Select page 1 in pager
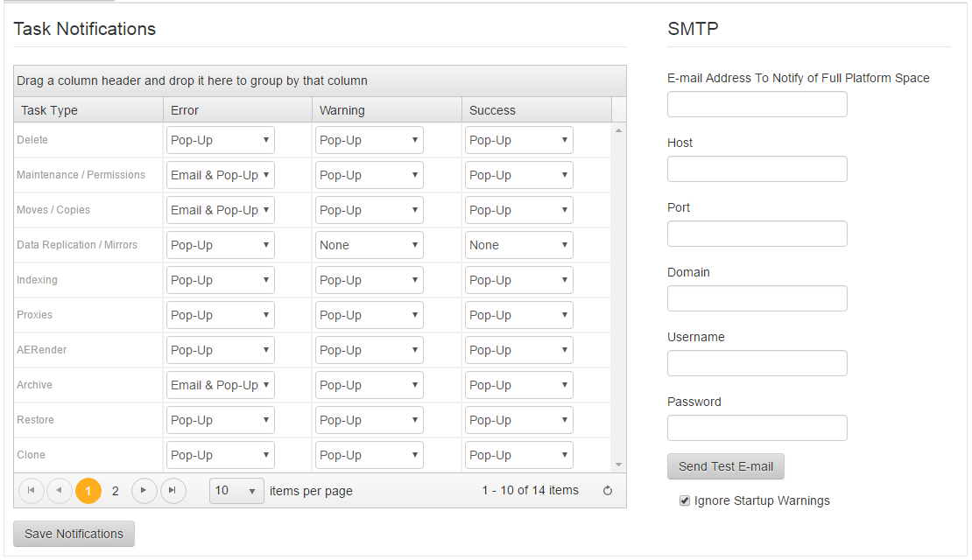Image resolution: width=972 pixels, height=560 pixels. click(x=88, y=491)
